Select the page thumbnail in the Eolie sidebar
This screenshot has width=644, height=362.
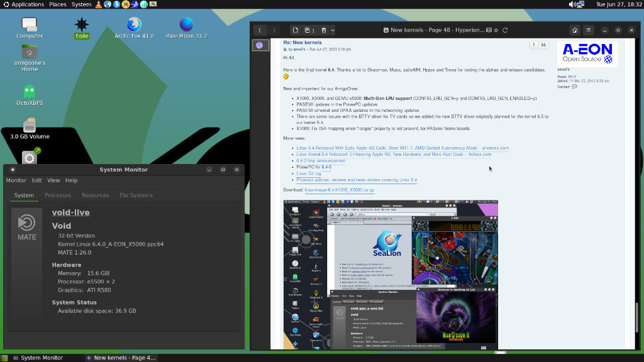(260, 45)
